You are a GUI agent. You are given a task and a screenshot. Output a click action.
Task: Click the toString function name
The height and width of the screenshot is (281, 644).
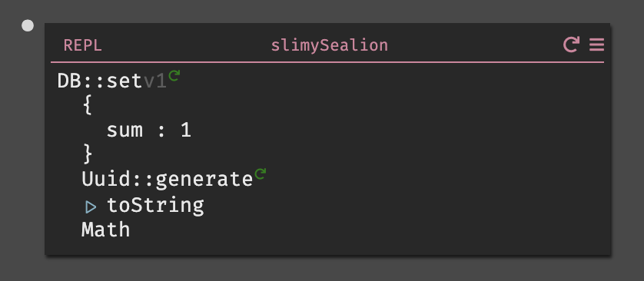pyautogui.click(x=155, y=205)
